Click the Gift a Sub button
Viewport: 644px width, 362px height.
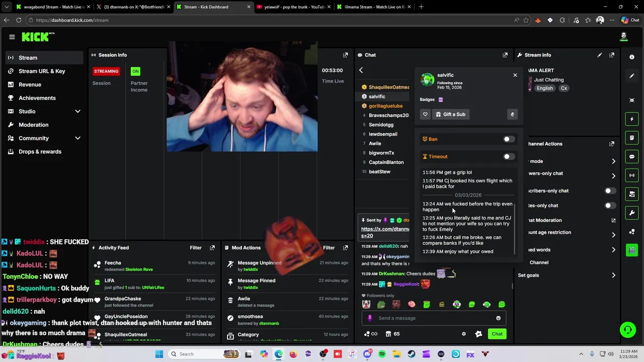(451, 114)
